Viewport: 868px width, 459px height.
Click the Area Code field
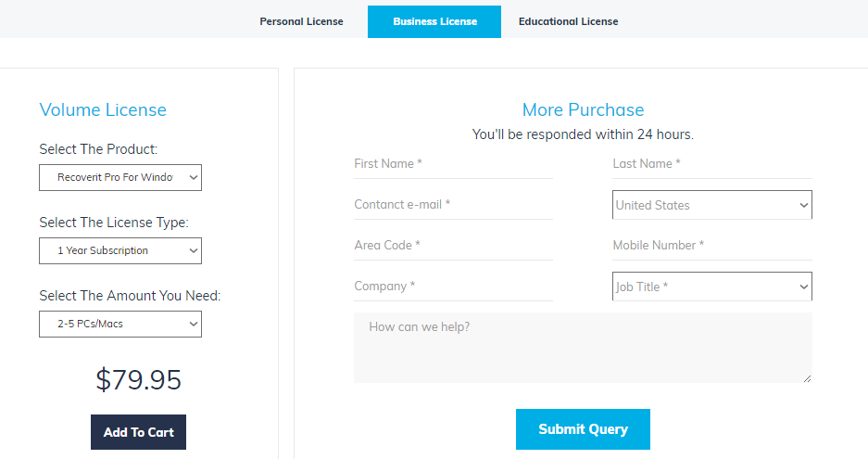(453, 246)
